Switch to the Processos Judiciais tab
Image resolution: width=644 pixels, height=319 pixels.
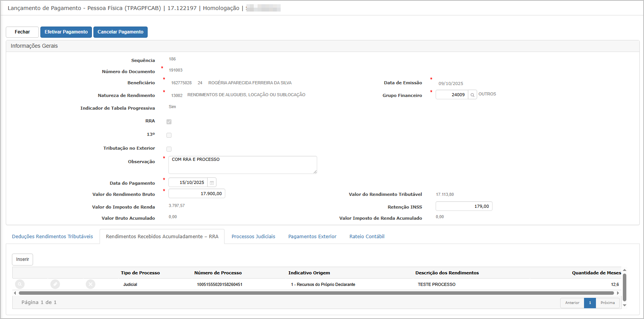tap(253, 237)
